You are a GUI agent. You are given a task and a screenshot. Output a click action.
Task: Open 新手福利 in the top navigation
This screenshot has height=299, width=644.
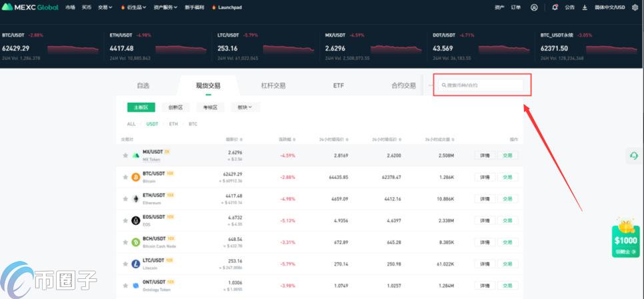[194, 7]
